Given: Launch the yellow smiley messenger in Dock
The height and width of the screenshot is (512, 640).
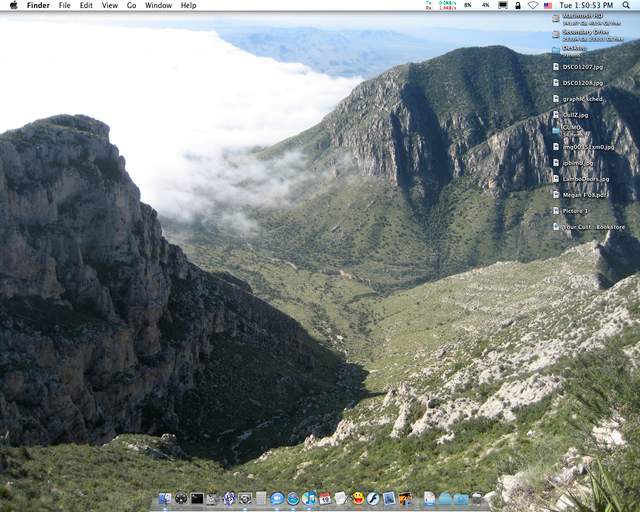Looking at the screenshot, I should point(358,499).
